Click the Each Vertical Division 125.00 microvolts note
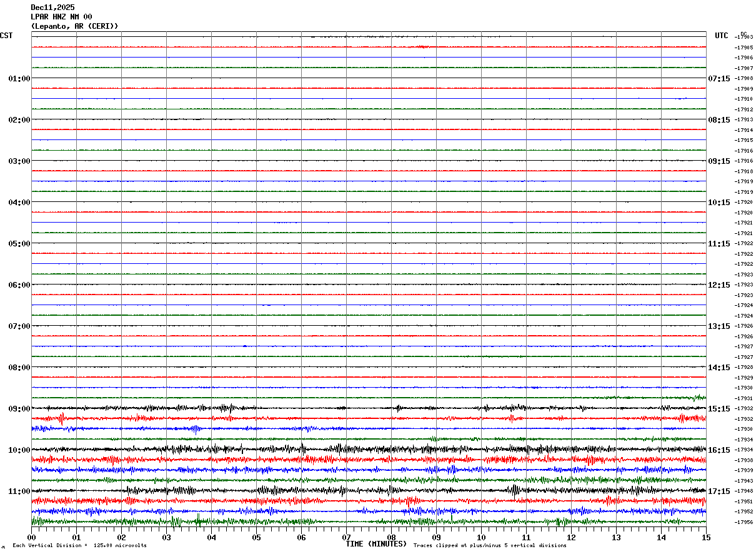Viewport: 756px width, 554px height. (79, 546)
